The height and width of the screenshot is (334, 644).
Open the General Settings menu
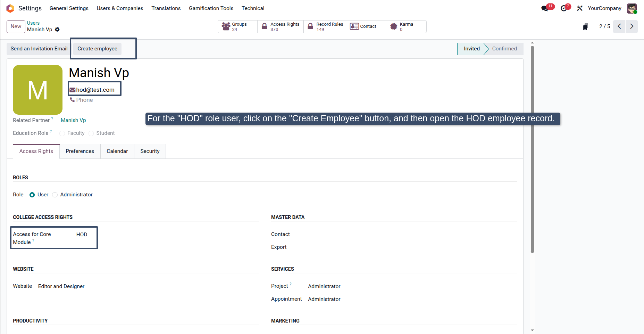tap(69, 8)
